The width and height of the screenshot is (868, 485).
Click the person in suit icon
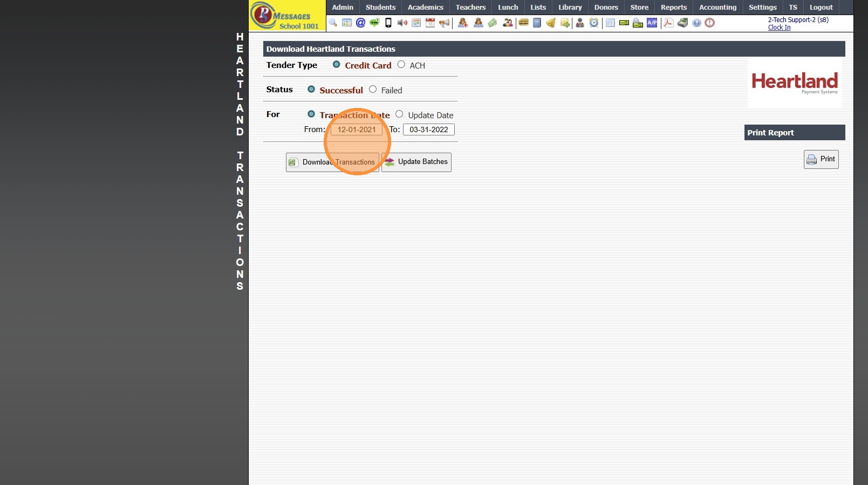(580, 23)
